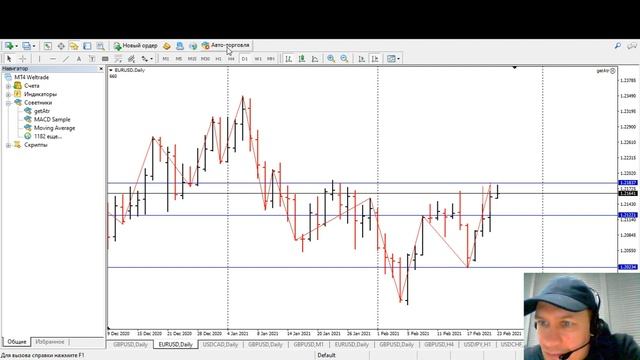
Task: Pick the equidistant channel tool
Action: coord(131,59)
